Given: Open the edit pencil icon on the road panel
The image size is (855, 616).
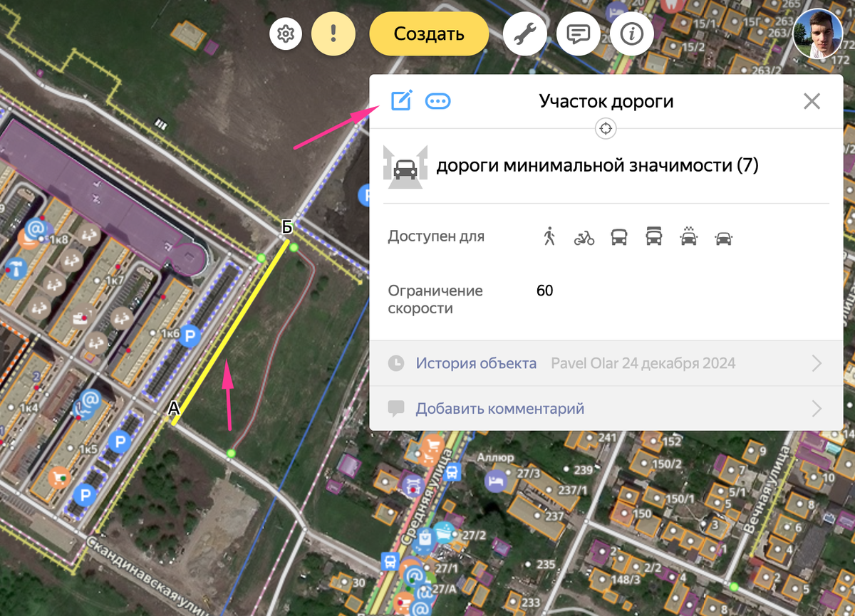Looking at the screenshot, I should tap(403, 101).
